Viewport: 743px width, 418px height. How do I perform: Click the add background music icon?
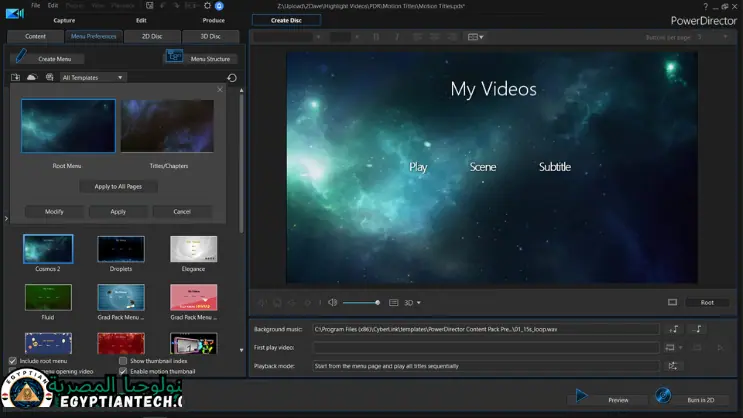[x=674, y=328]
